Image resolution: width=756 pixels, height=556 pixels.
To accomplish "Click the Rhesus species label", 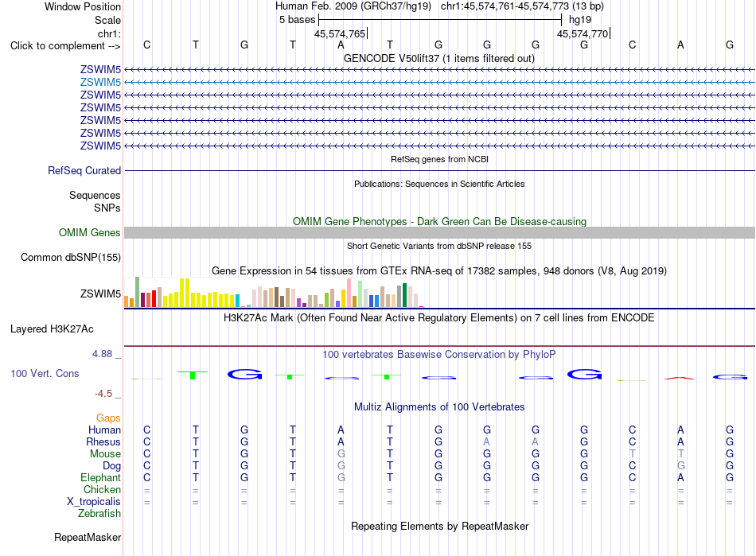I will [x=103, y=441].
